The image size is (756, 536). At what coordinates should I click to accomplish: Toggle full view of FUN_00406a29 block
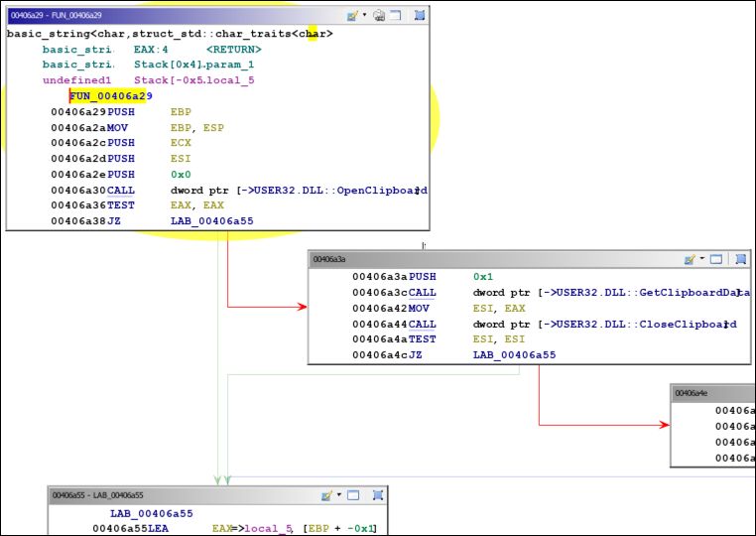click(396, 15)
